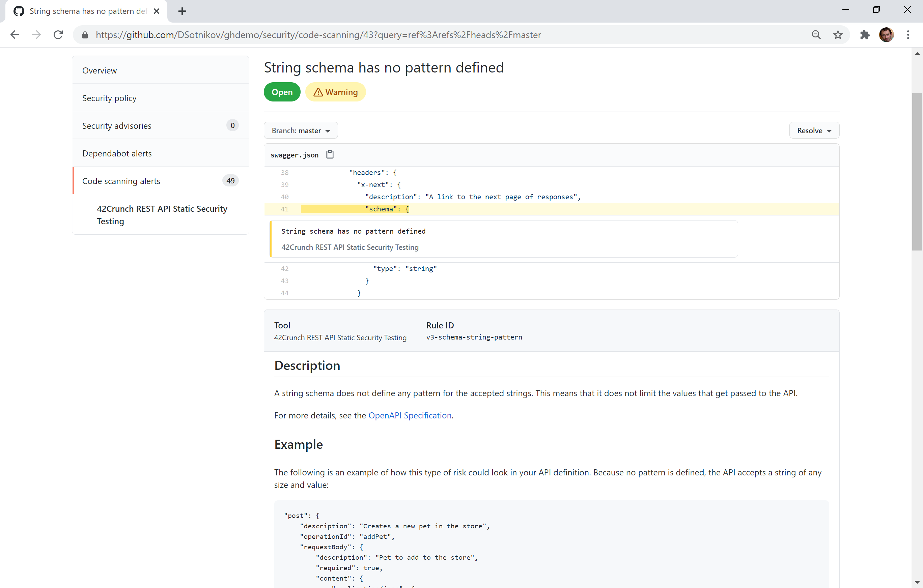Go to Dependabot alerts

(x=117, y=153)
